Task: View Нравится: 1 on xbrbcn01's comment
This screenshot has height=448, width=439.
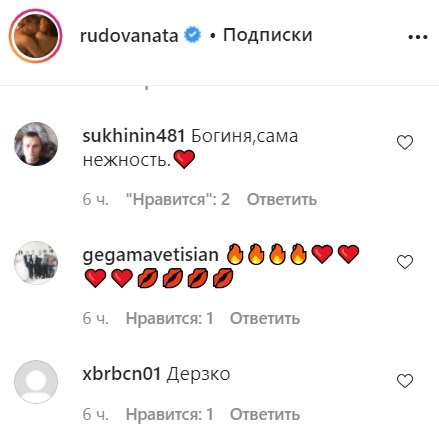Action: click(170, 414)
